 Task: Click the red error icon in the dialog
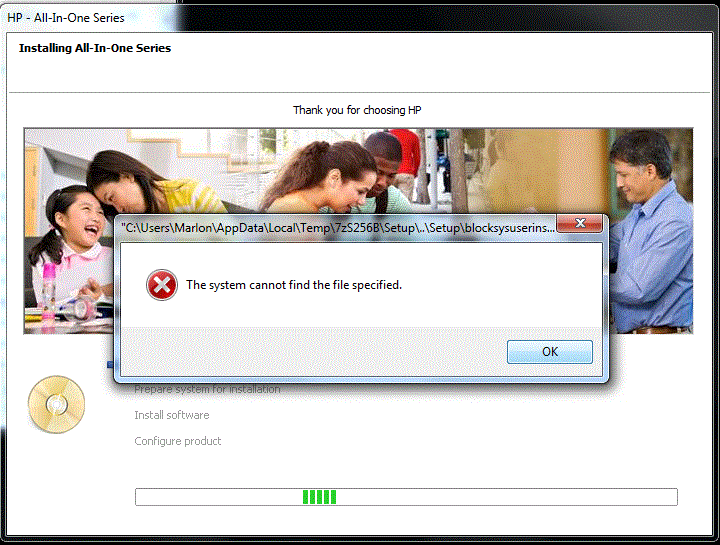(161, 285)
